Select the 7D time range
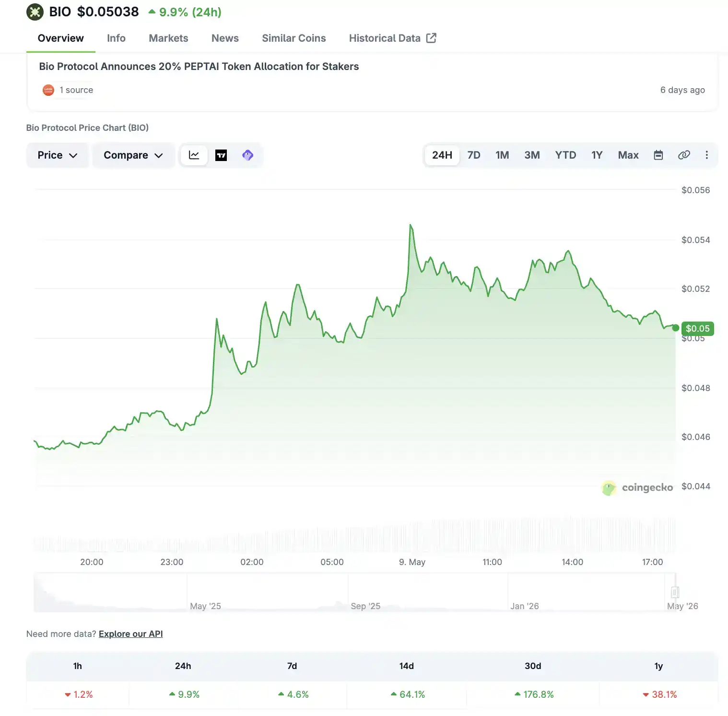Image resolution: width=728 pixels, height=716 pixels. tap(474, 155)
